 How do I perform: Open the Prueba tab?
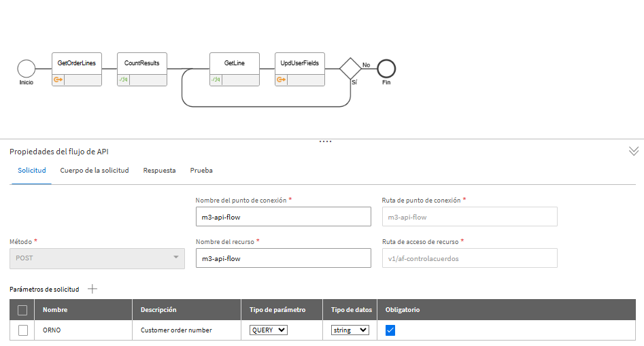point(201,171)
